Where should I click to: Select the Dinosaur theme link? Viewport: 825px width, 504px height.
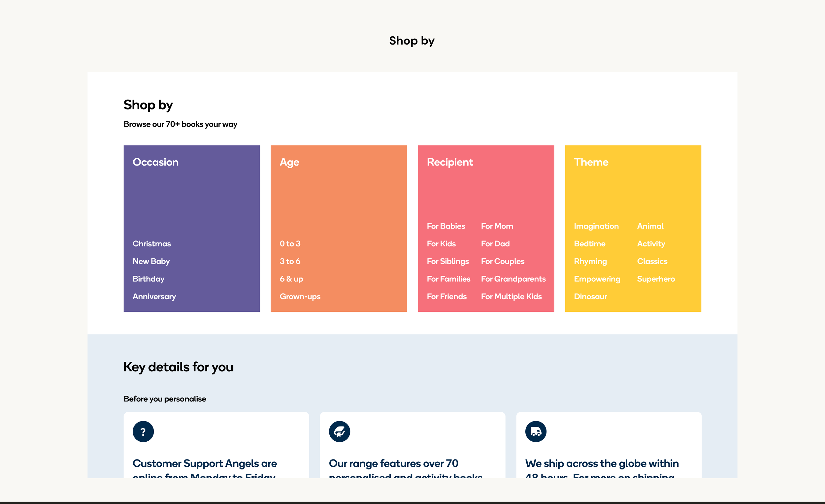(590, 297)
